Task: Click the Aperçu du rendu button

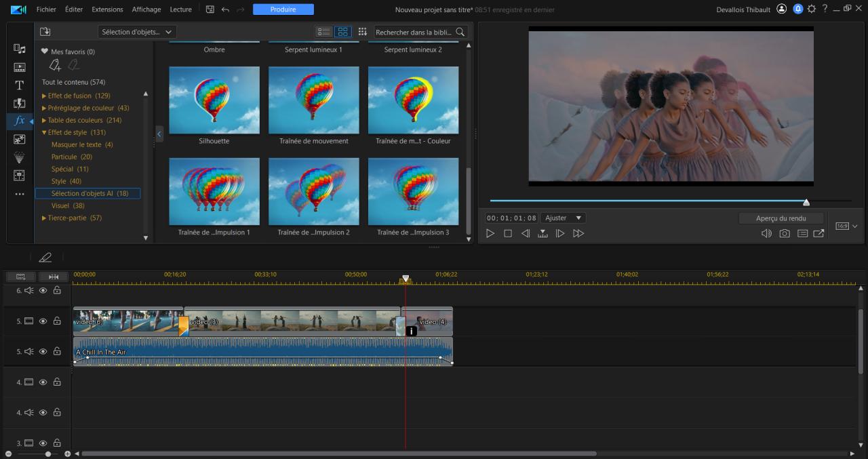Action: click(781, 218)
